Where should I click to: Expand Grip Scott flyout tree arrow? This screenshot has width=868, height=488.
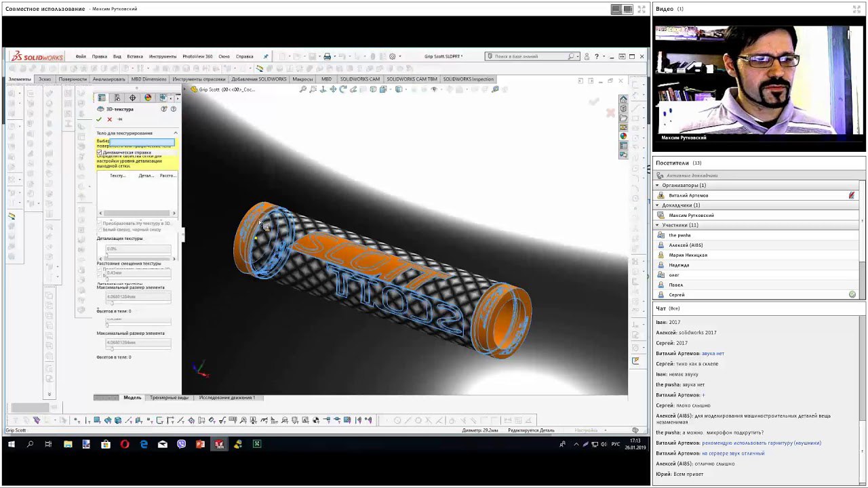186,89
